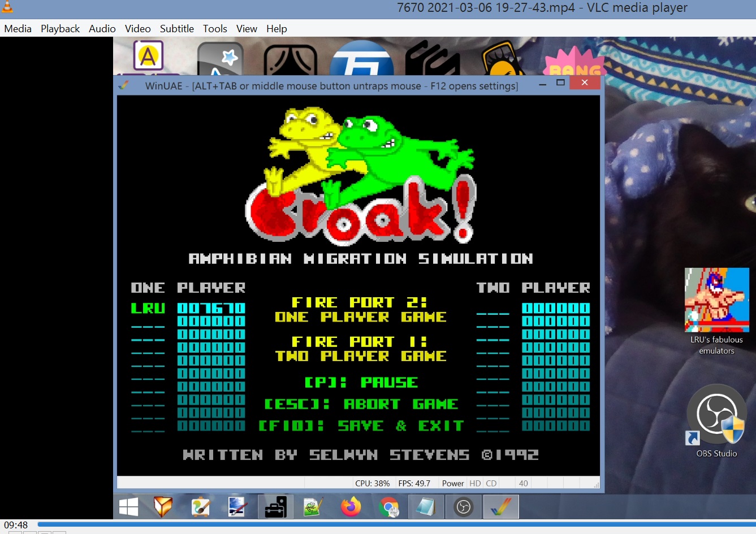Open Notepad++ from the taskbar

click(x=313, y=507)
